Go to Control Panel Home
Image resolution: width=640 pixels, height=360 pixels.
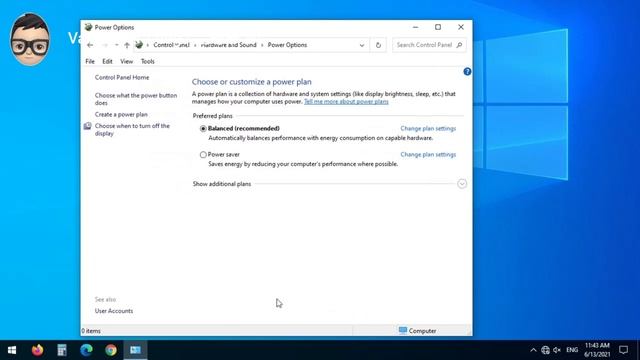pos(122,77)
